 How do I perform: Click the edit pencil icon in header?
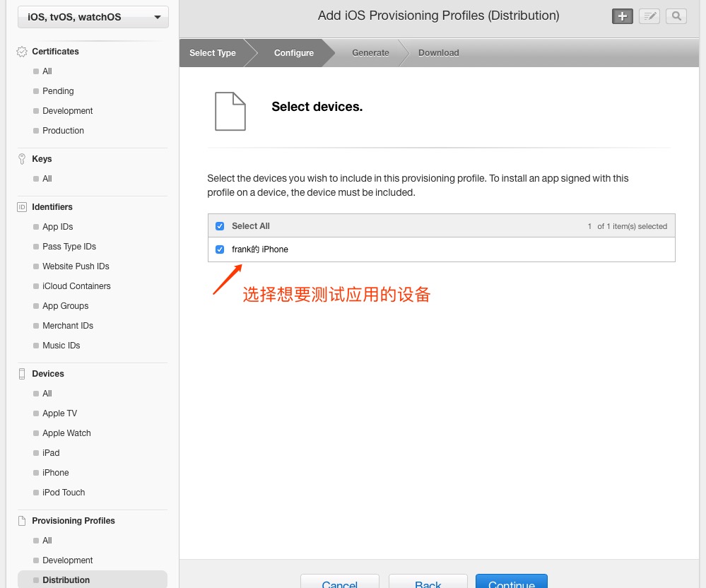pyautogui.click(x=649, y=16)
